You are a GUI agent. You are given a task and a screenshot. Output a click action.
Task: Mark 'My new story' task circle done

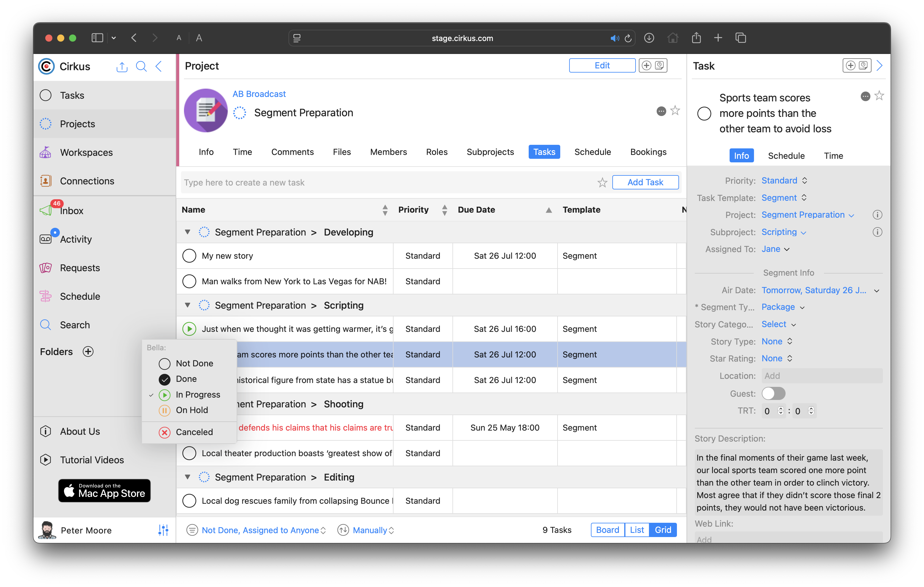point(189,256)
